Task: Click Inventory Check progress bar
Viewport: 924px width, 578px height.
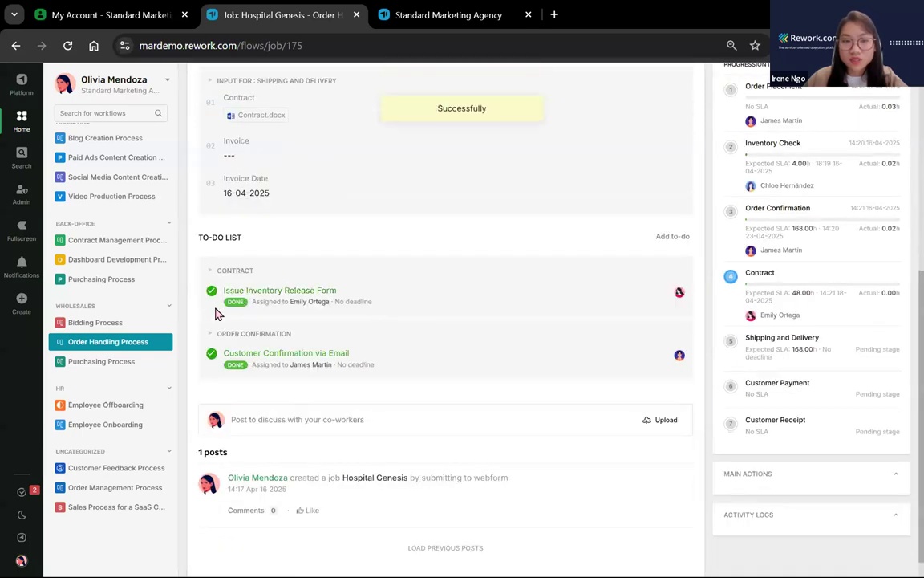Action: click(x=822, y=154)
